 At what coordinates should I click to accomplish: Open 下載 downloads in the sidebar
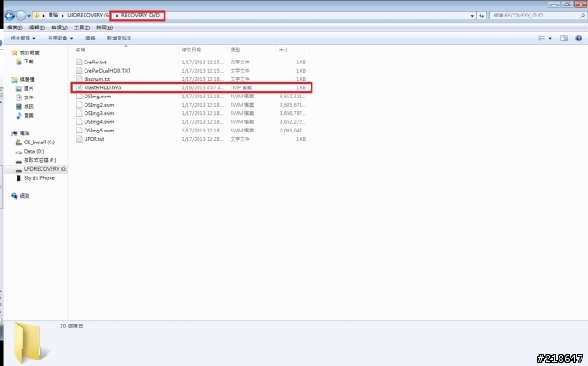click(28, 62)
